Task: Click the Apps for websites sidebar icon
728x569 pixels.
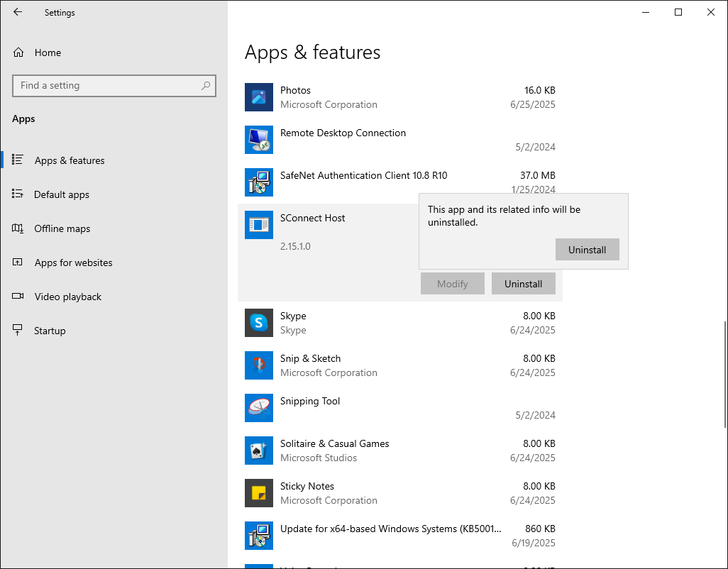Action: pos(18,263)
